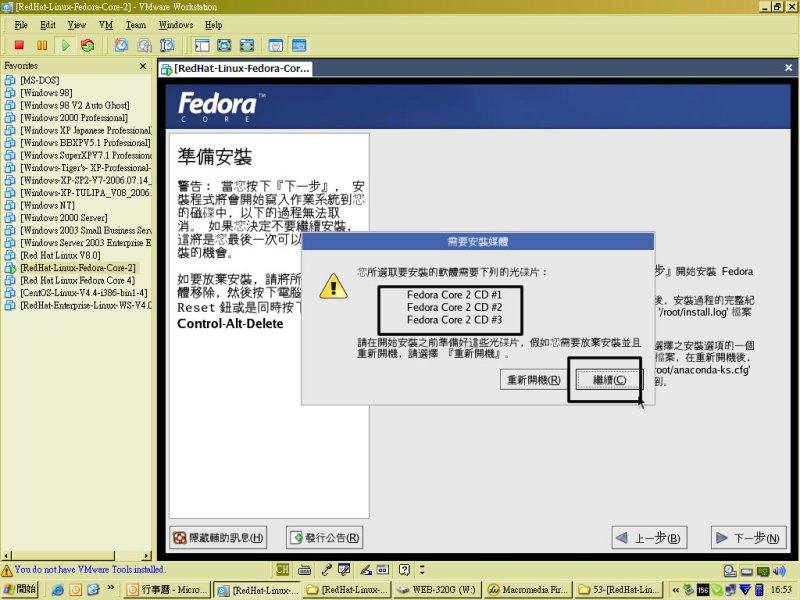The image size is (800, 600).
Task: Click the green Power On play icon
Action: pyautogui.click(x=65, y=45)
